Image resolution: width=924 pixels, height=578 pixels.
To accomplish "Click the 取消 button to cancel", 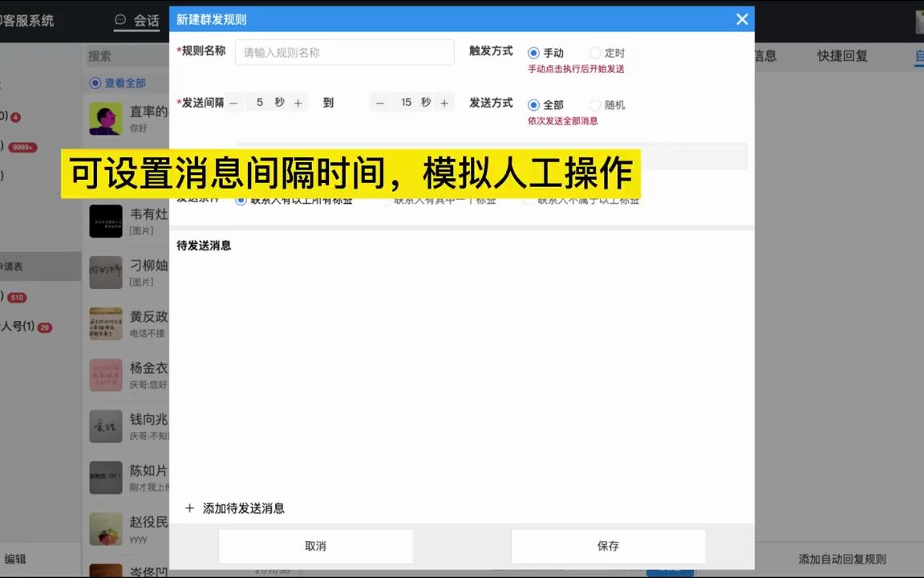I will pyautogui.click(x=315, y=546).
